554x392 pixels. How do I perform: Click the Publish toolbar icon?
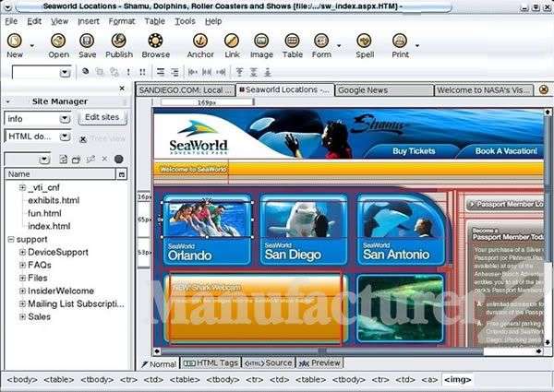[119, 41]
